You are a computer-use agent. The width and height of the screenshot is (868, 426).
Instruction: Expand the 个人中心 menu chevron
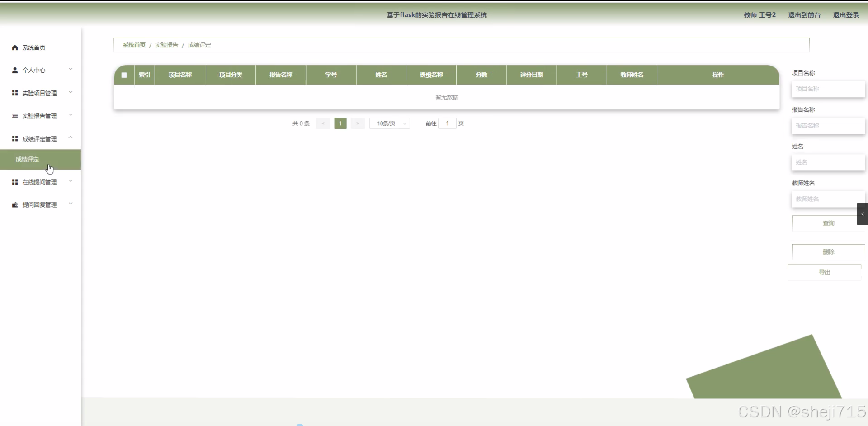click(x=71, y=69)
